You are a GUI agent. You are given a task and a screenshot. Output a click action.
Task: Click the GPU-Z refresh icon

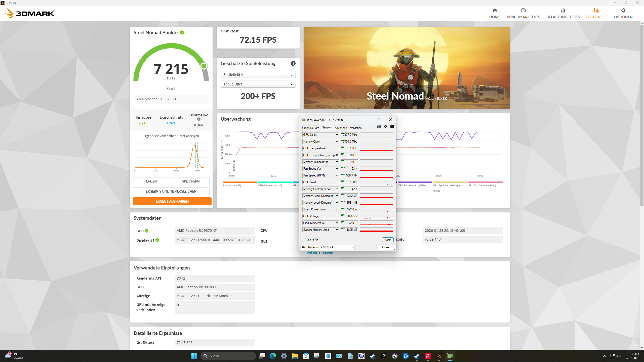[385, 126]
